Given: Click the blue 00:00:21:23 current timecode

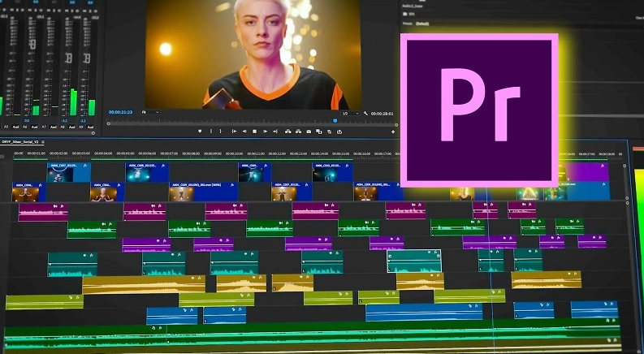Looking at the screenshot, I should click(120, 112).
